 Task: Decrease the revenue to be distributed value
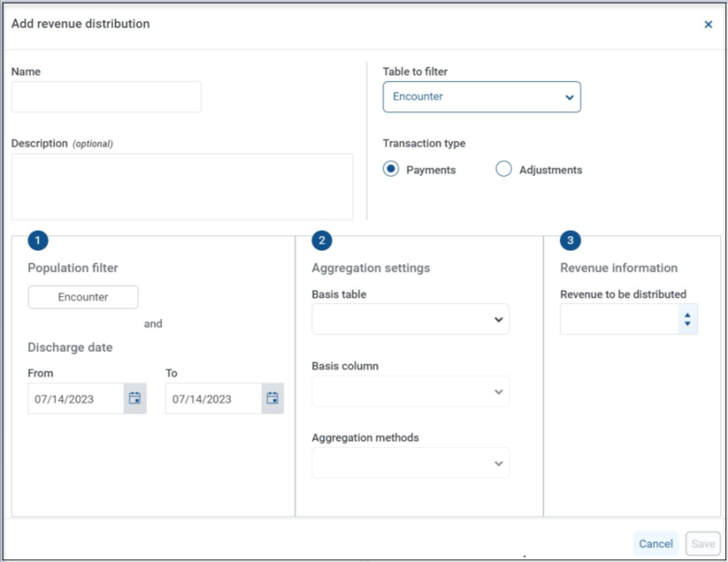pos(687,323)
